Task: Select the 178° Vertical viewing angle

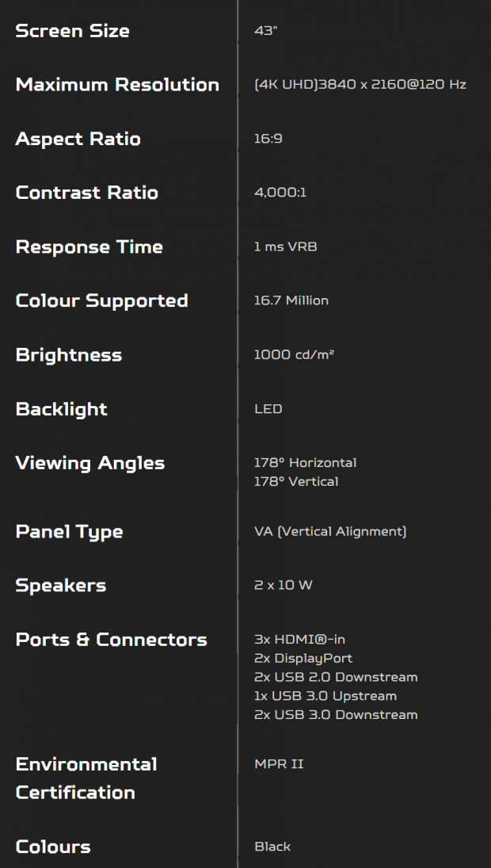Action: click(296, 482)
